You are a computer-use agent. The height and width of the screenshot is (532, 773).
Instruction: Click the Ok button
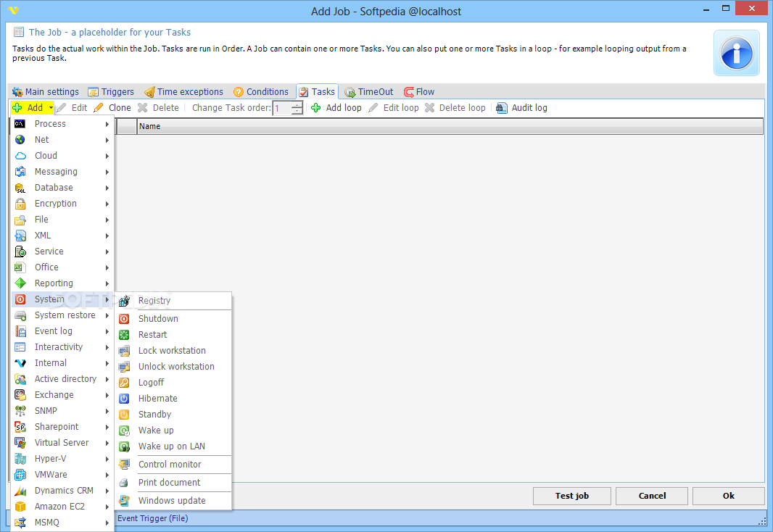point(729,496)
